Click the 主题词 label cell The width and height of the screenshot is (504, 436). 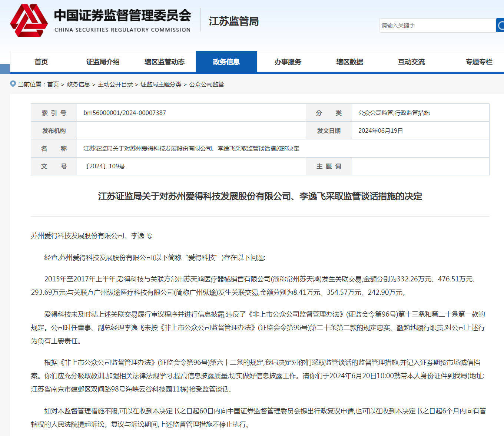coord(329,166)
